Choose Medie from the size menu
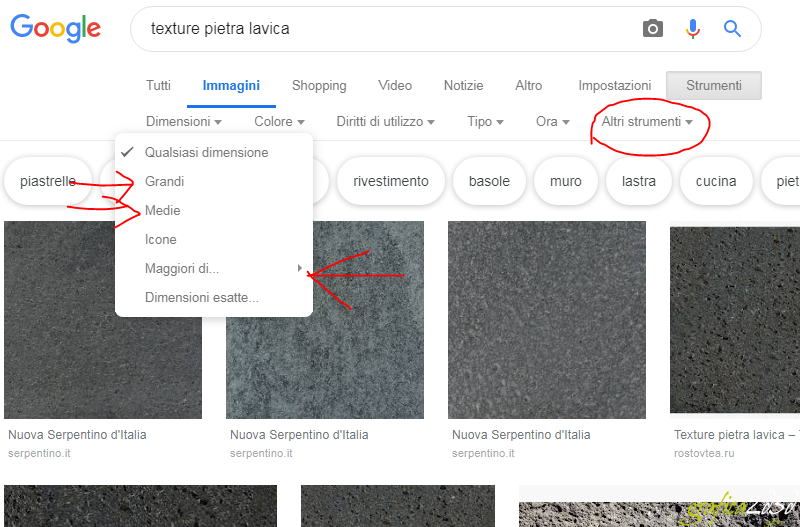The width and height of the screenshot is (800, 527). coord(163,211)
